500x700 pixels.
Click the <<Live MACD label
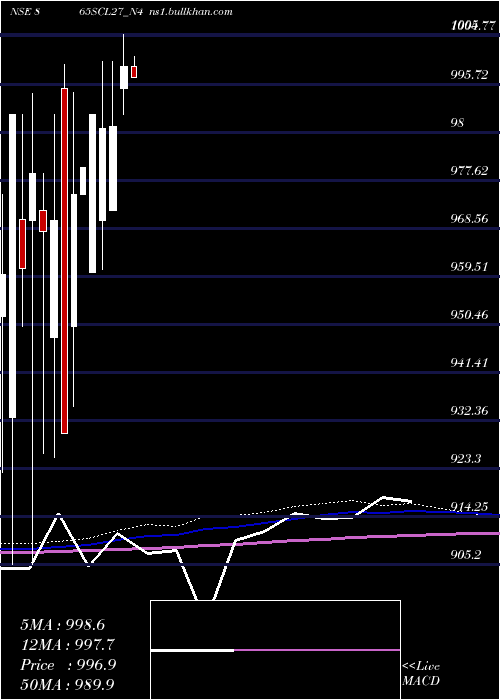point(421,674)
